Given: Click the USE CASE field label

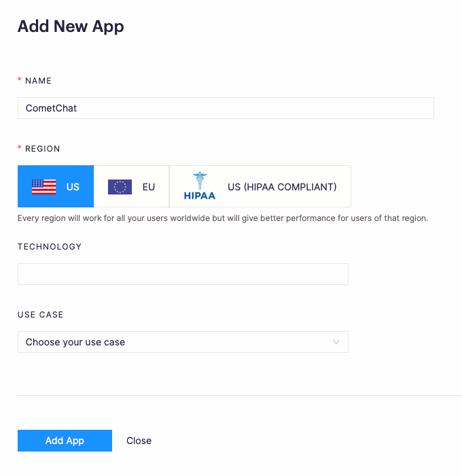Looking at the screenshot, I should coord(40,315).
